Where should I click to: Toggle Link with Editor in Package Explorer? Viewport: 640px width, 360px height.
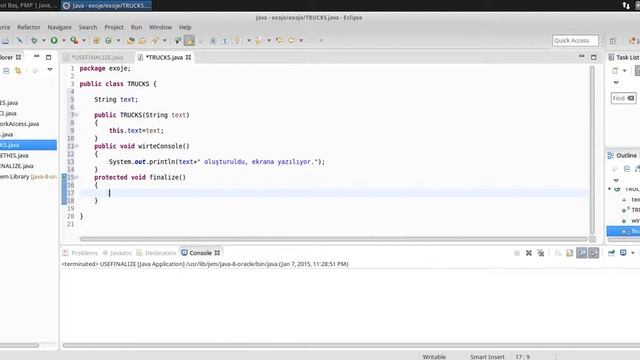point(18,71)
